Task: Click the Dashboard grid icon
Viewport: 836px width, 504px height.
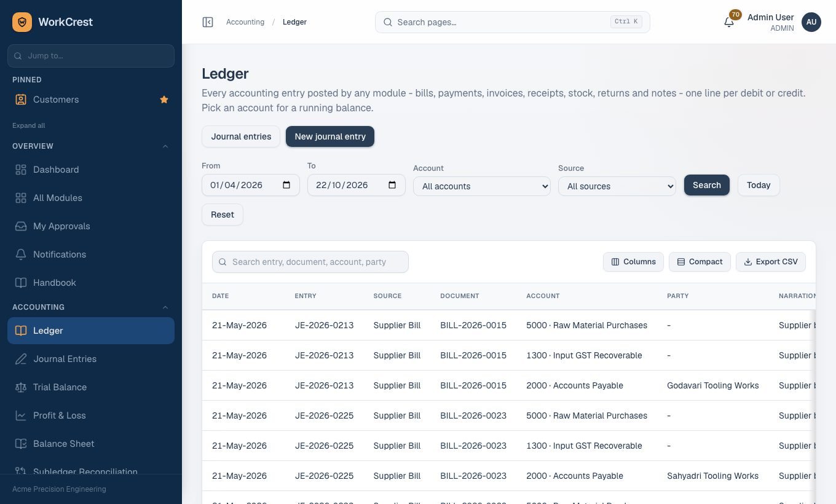Action: (x=21, y=170)
